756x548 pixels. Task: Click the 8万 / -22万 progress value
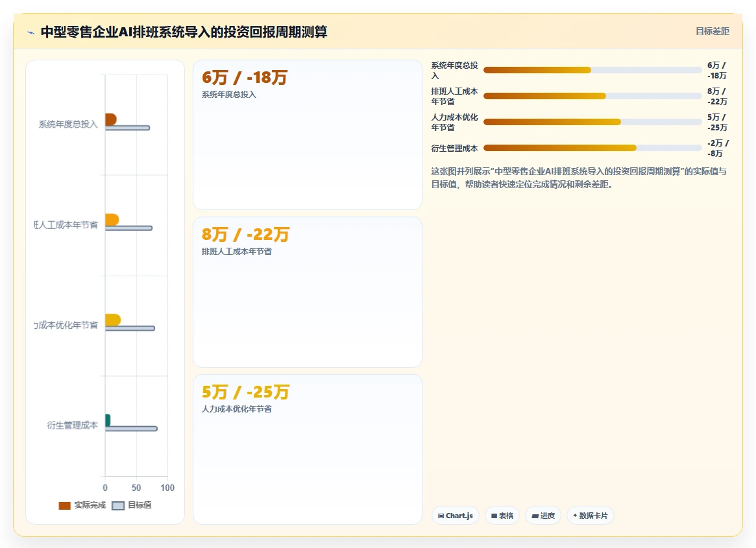[717, 97]
